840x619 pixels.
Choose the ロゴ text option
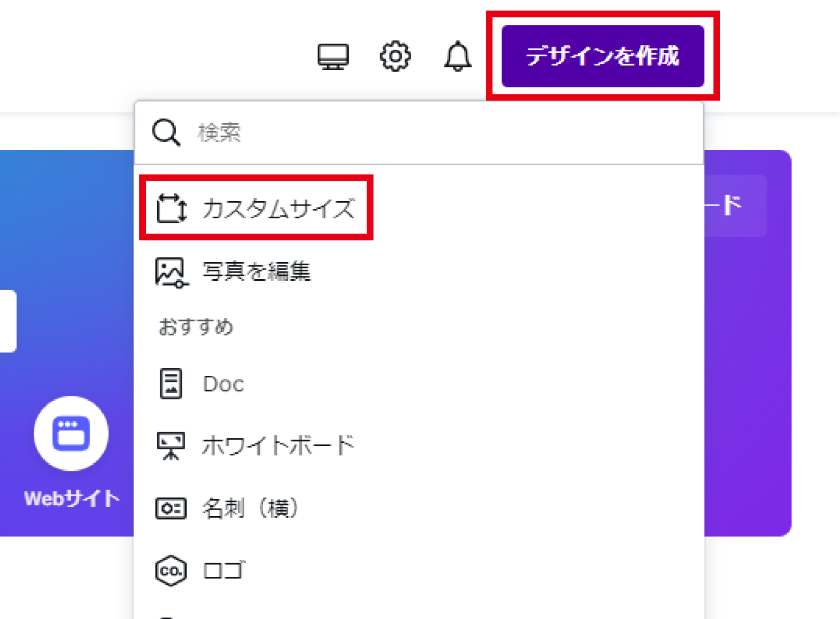click(x=223, y=570)
